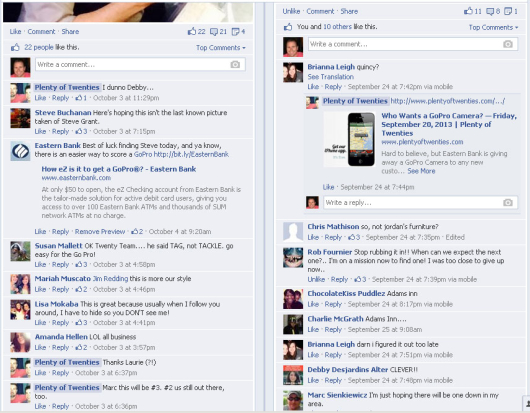530x413 pixels.
Task: Click thumbs-up count on Susan Mallett's comment
Action: click(x=81, y=264)
